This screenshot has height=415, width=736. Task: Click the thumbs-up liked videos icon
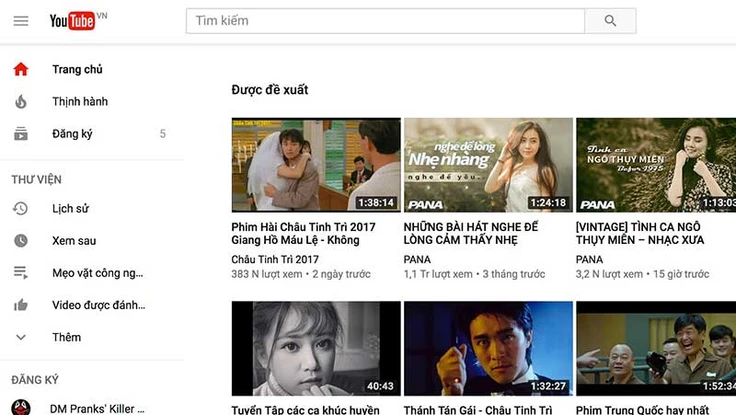click(x=21, y=305)
